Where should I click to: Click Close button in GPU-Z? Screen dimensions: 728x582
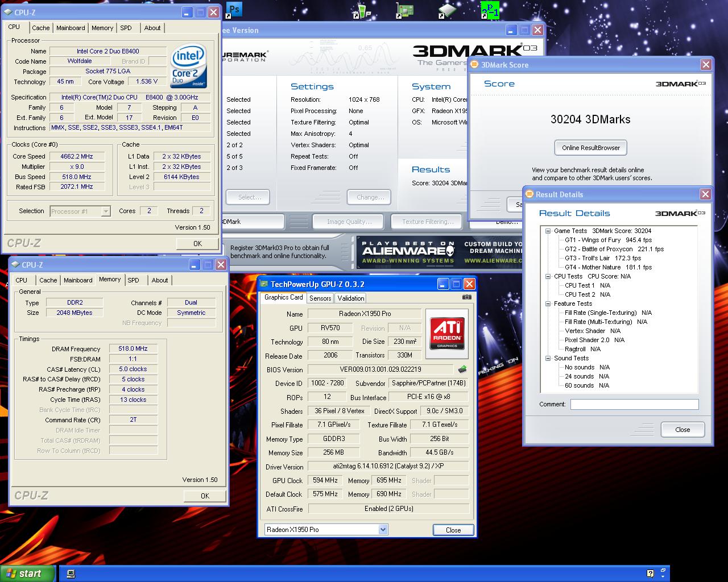tap(453, 530)
